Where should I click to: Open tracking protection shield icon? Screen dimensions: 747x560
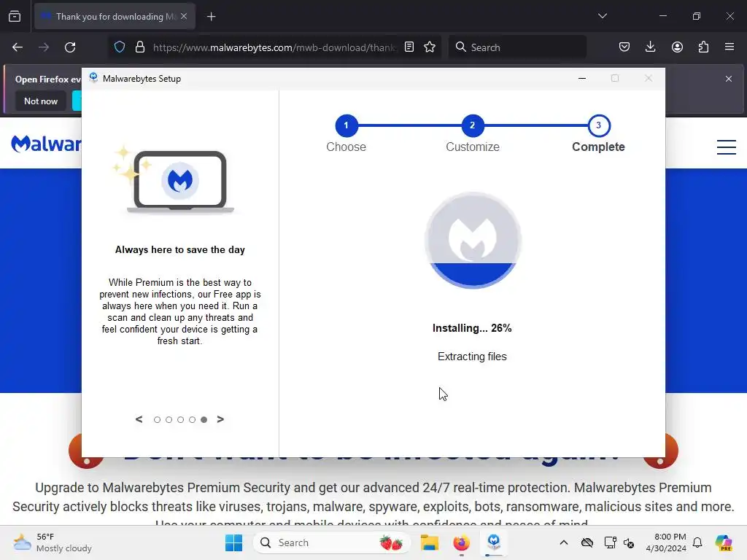pyautogui.click(x=120, y=47)
